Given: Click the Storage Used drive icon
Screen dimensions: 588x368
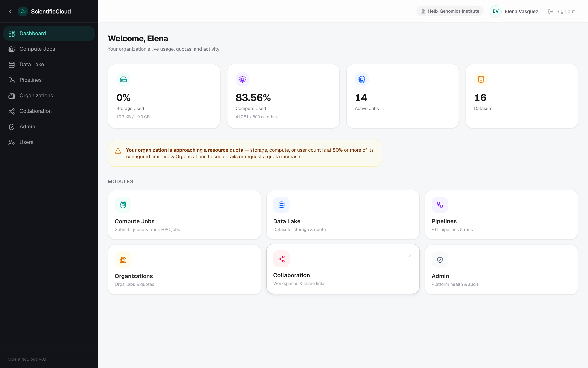Looking at the screenshot, I should 123,79.
